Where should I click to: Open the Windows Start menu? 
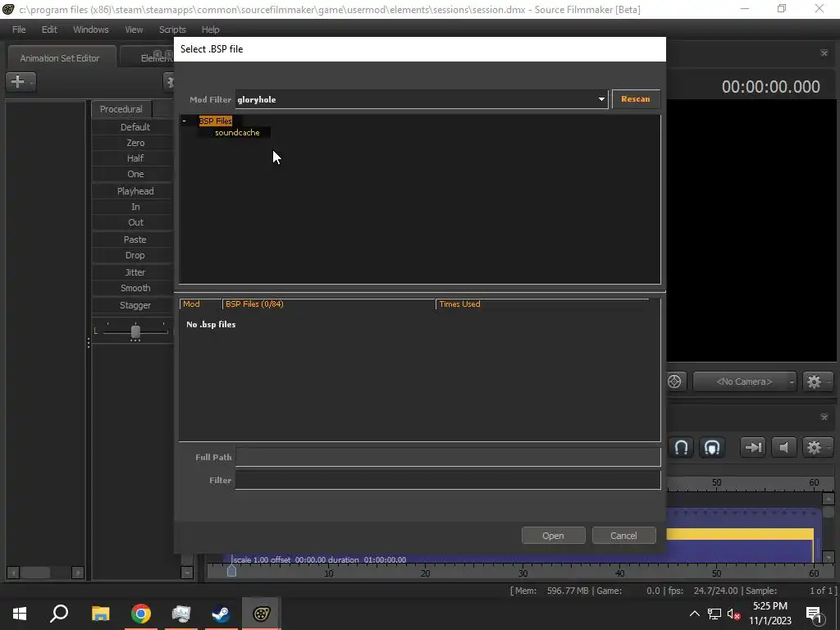click(20, 614)
